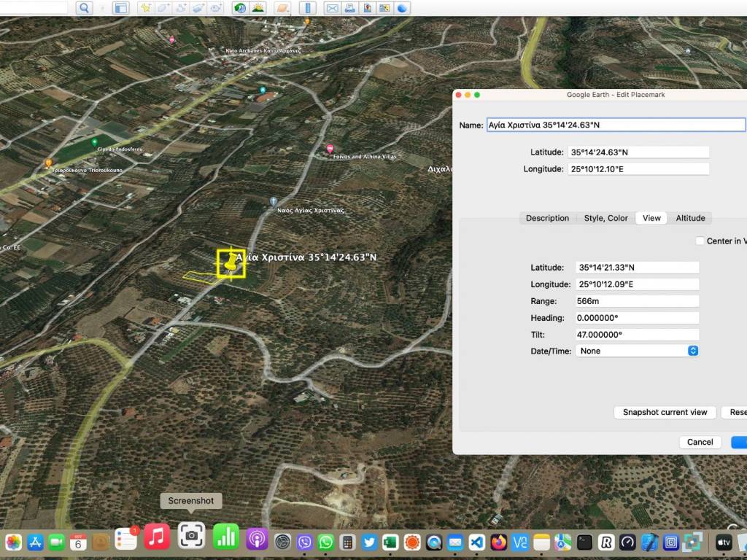Open historical imagery clock tool
Image resolution: width=747 pixels, height=560 pixels.
240,8
